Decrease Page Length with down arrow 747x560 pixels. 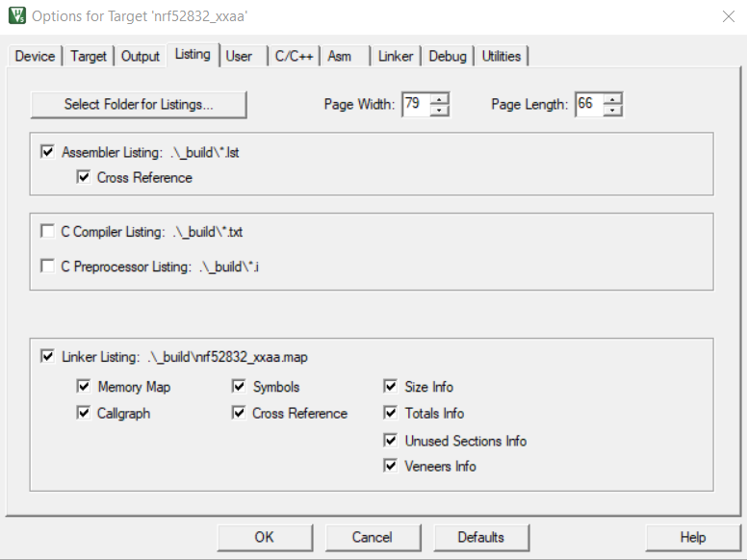pos(612,111)
